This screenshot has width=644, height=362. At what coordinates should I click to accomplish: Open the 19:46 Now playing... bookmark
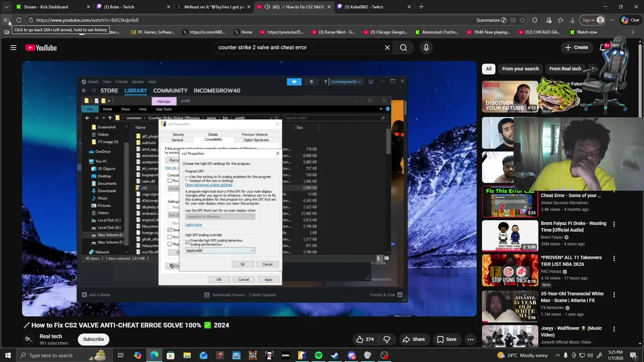click(489, 32)
